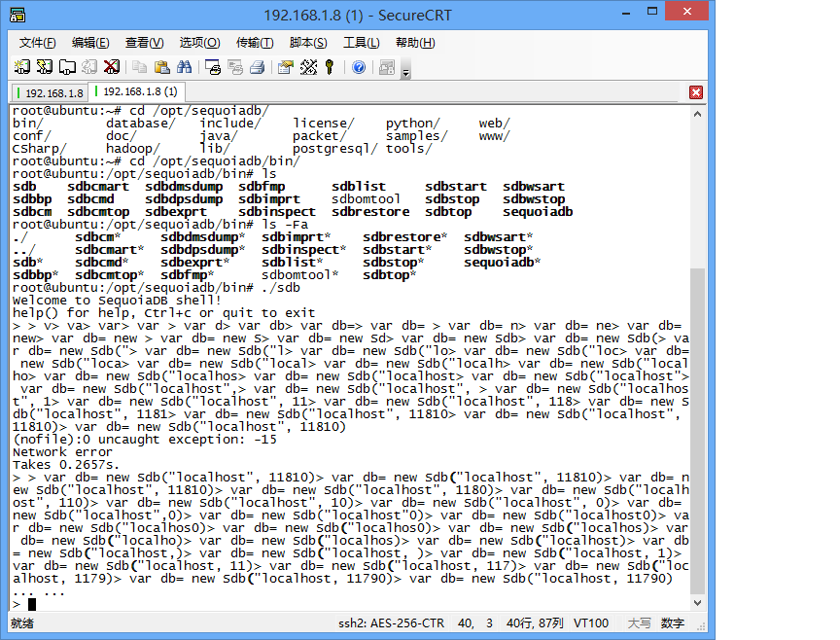Close active tab with red X button
The width and height of the screenshot is (840, 640).
696,92
